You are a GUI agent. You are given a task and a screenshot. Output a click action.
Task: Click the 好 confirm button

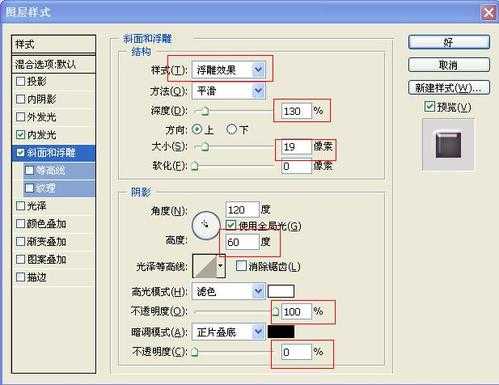(449, 42)
